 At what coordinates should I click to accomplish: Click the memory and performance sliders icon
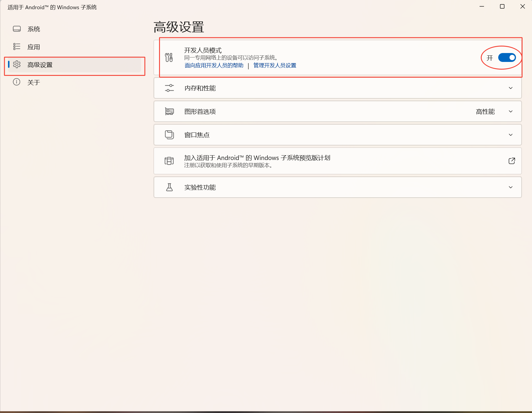(169, 88)
